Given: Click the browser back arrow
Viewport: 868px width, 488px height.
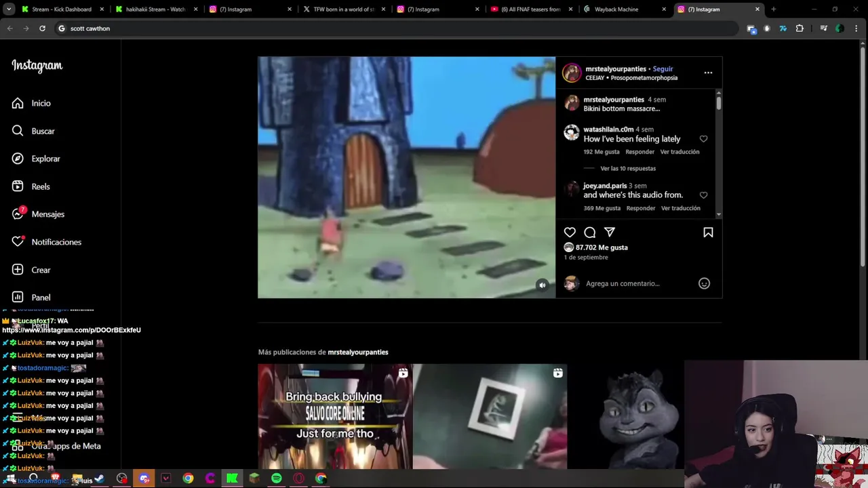Looking at the screenshot, I should pyautogui.click(x=9, y=28).
